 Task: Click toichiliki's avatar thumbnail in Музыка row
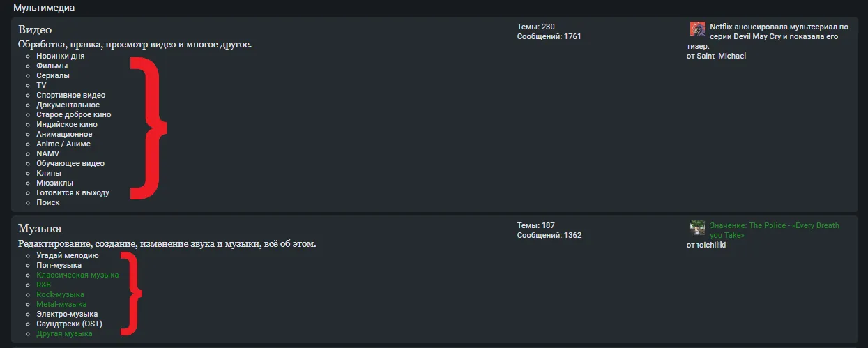(x=697, y=227)
